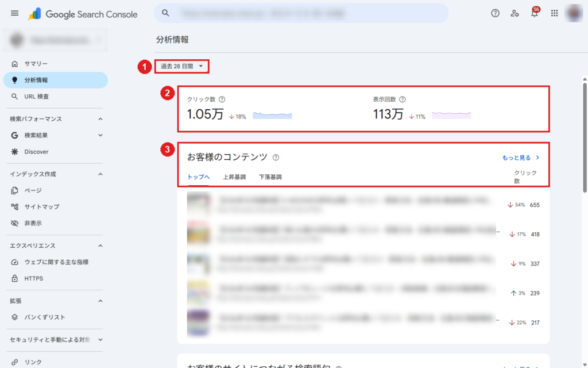Click the Google Search Console logo
Screen dimensions: 588x368
click(83, 14)
